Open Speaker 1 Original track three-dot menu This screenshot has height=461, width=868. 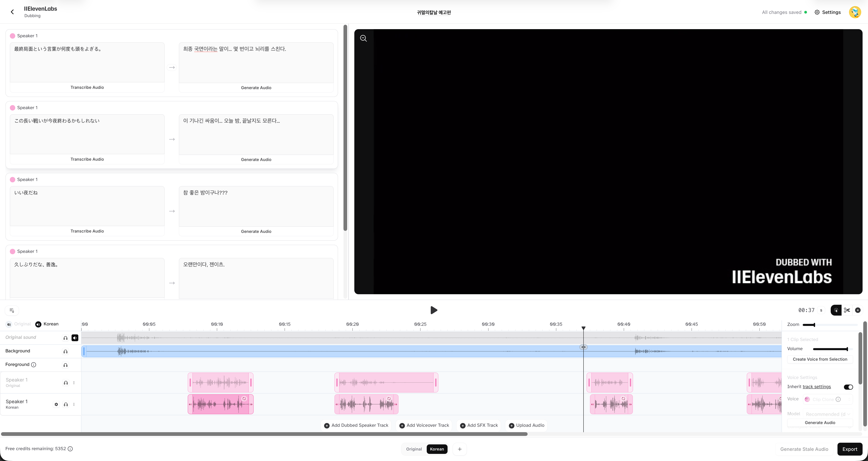(x=74, y=383)
